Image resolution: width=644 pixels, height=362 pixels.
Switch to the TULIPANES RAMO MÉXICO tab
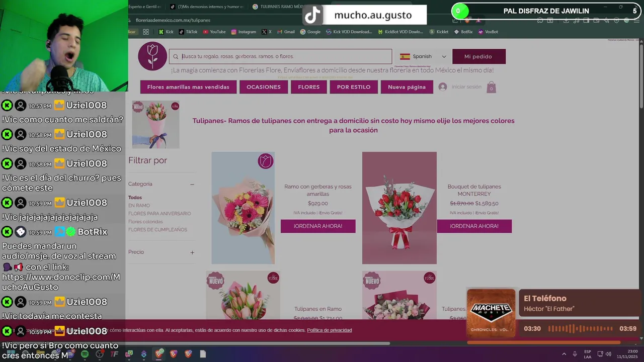click(x=278, y=7)
